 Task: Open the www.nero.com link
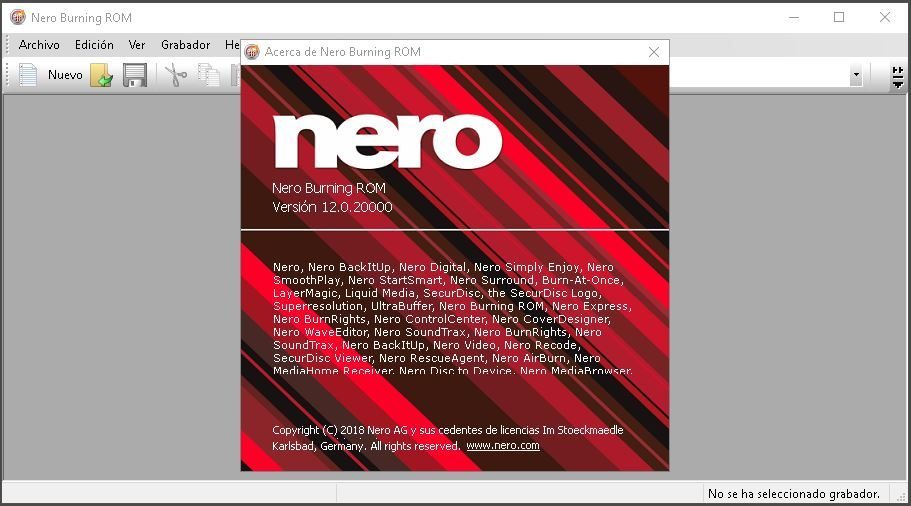pos(503,446)
